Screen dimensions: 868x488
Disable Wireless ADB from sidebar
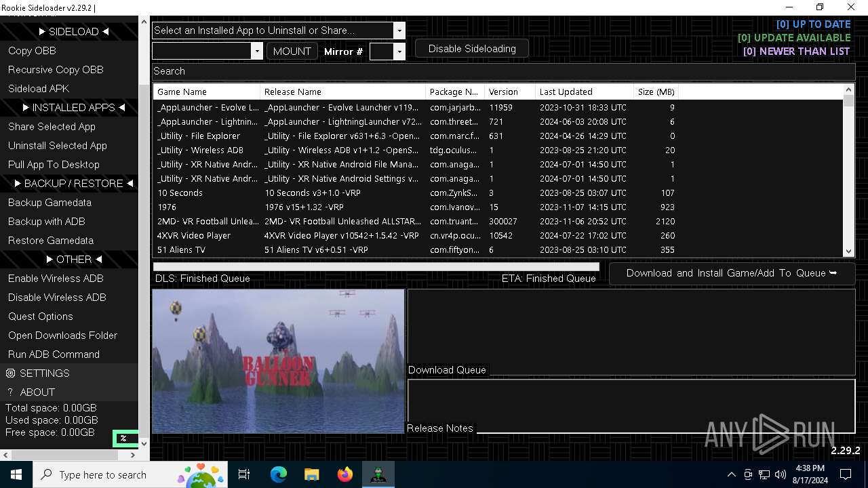(69, 297)
